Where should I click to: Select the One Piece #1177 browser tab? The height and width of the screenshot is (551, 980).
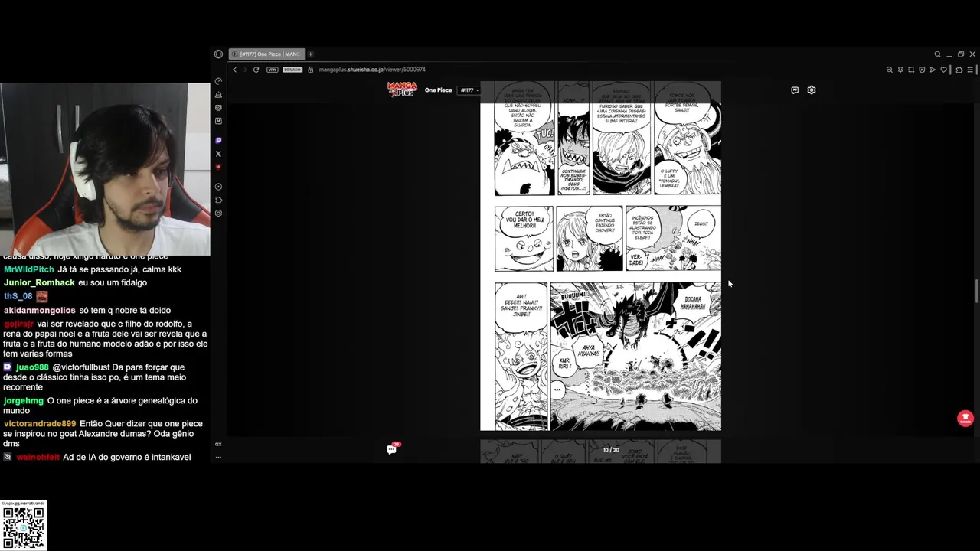coord(266,54)
